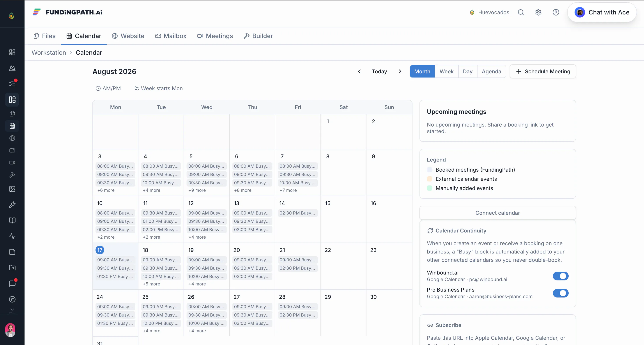Open the task checklist sidebar icon
This screenshot has width=644, height=345.
click(x=12, y=84)
